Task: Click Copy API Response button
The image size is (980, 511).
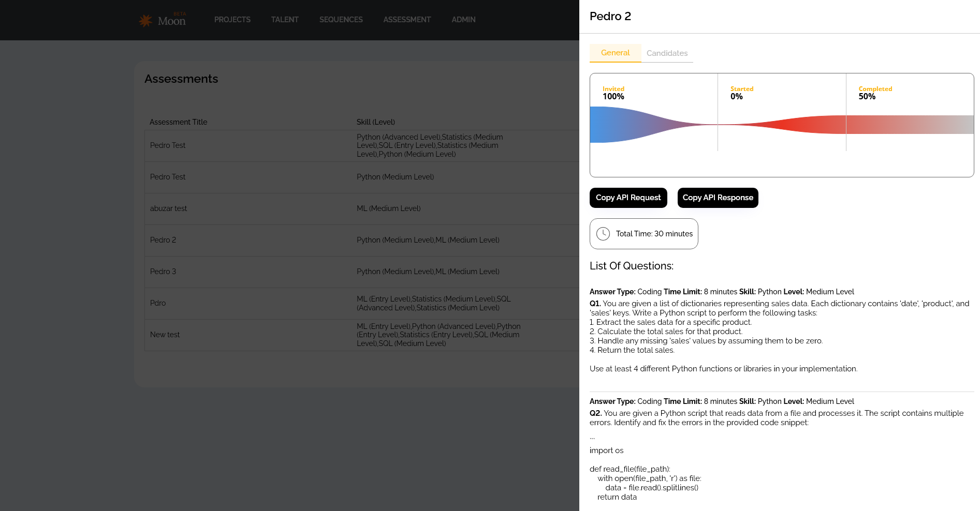Action: coord(718,198)
